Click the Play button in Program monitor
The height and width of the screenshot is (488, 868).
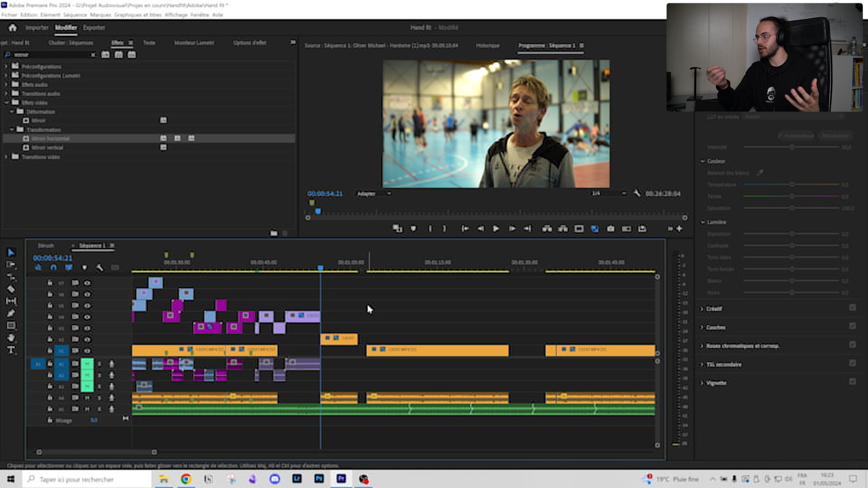click(496, 229)
